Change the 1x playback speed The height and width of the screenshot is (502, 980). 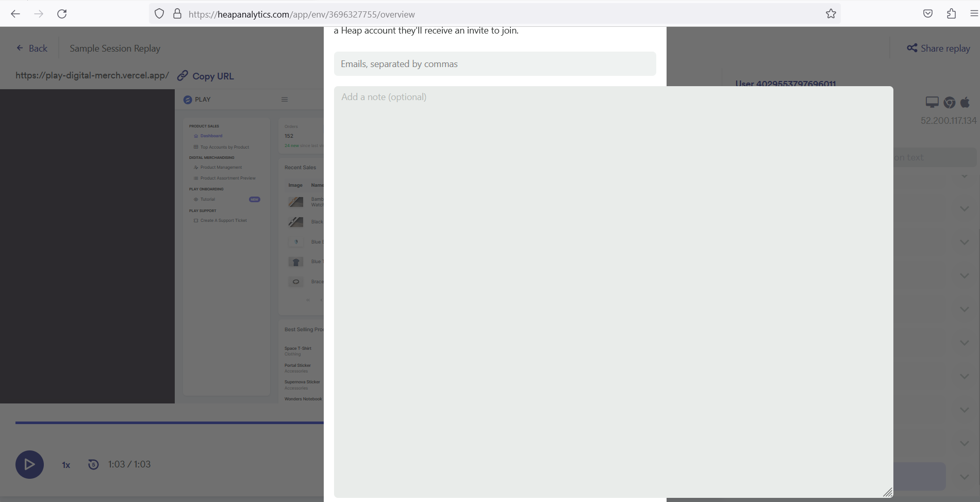66,465
